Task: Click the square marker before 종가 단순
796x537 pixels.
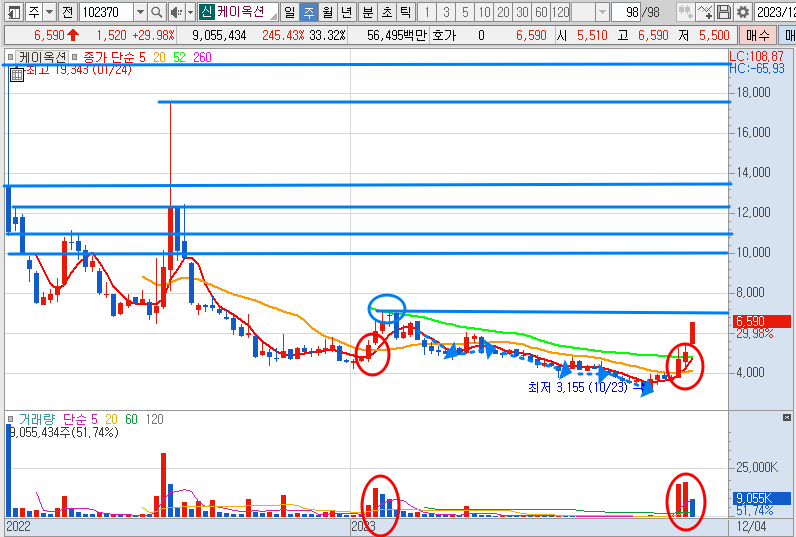Action: pyautogui.click(x=75, y=57)
